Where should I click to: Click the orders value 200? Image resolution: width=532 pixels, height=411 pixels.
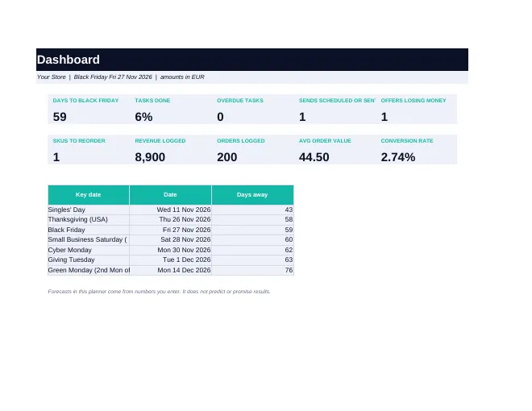click(x=227, y=157)
